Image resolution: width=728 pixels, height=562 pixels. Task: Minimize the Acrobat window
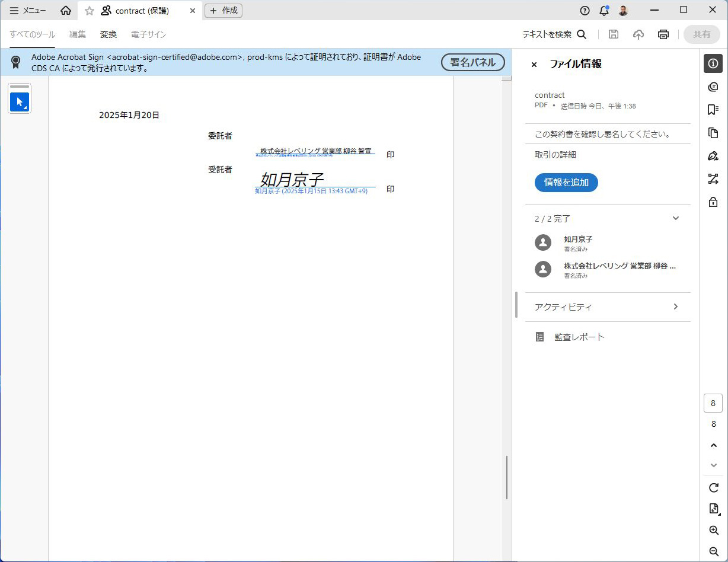click(x=654, y=10)
